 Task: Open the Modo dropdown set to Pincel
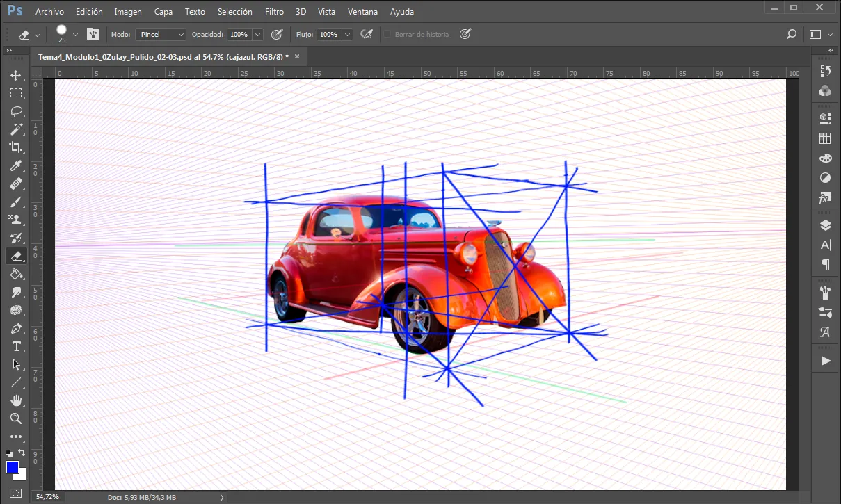pyautogui.click(x=161, y=34)
